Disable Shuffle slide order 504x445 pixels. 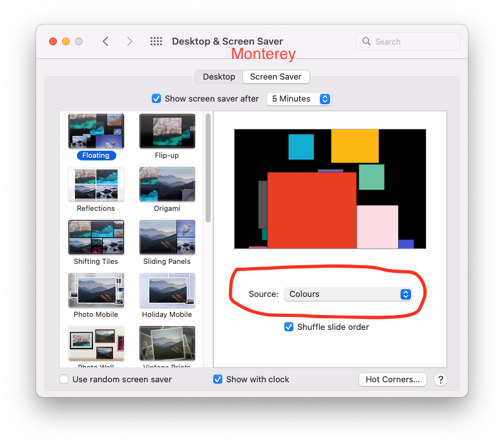pos(289,327)
